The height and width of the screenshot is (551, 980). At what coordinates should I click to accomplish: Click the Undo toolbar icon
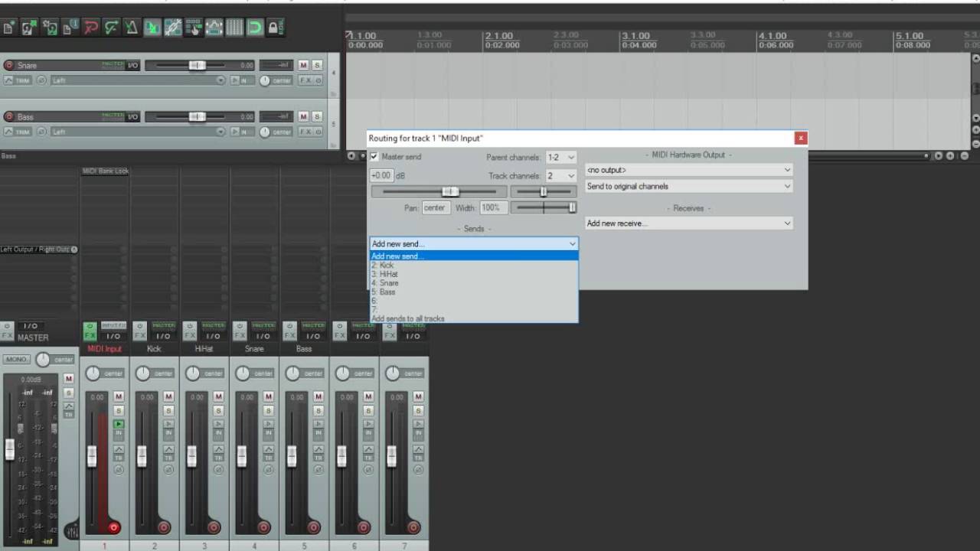[x=91, y=28]
